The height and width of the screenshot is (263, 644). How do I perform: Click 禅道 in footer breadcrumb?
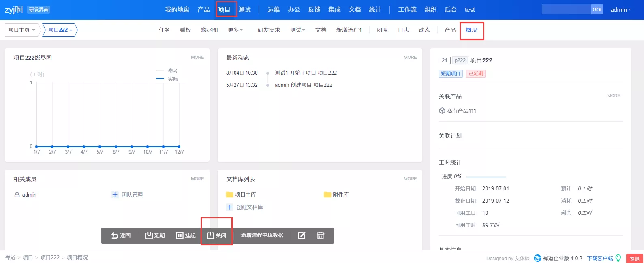10,257
